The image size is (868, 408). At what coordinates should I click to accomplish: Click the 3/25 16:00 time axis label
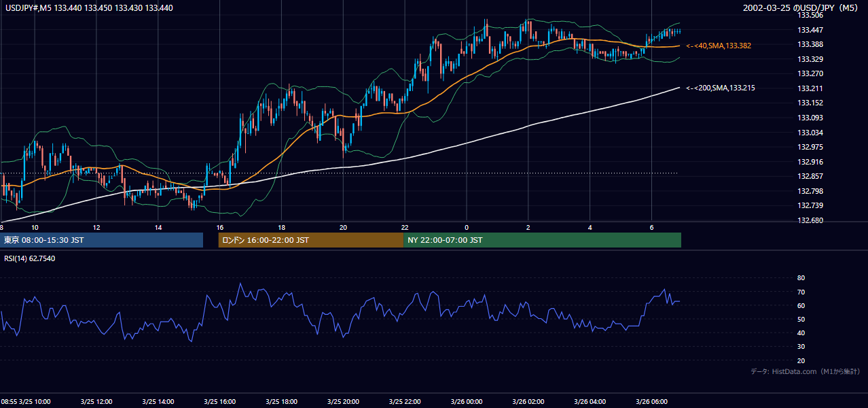coord(219,401)
